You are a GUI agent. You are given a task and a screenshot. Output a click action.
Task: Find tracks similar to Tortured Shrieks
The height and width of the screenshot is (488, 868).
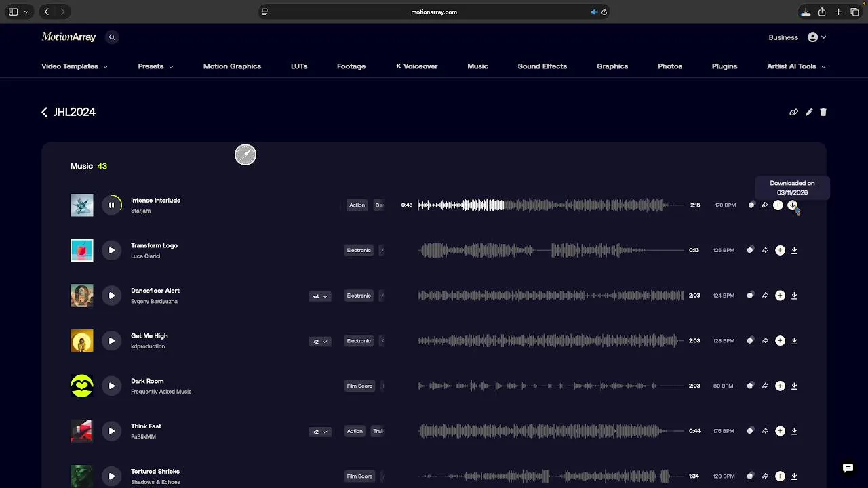pos(750,476)
